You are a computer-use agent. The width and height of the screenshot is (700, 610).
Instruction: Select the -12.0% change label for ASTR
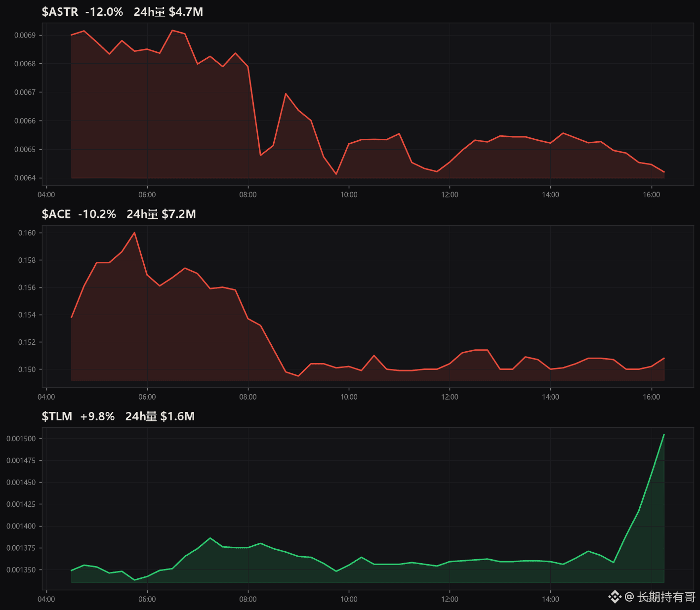point(104,12)
